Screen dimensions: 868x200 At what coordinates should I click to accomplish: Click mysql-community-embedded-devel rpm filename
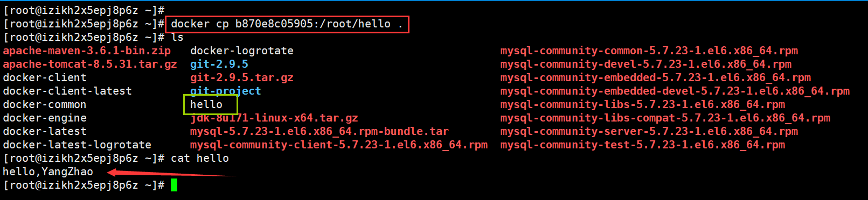pos(675,91)
